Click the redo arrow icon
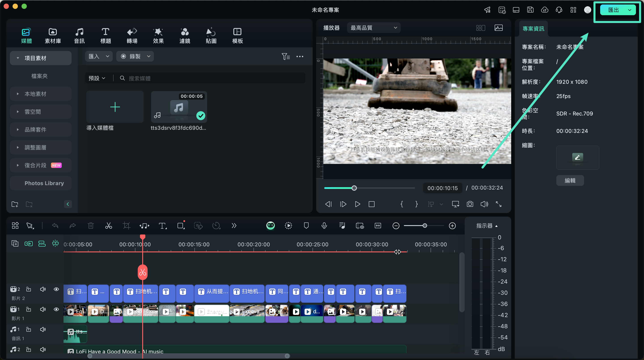Image resolution: width=644 pixels, height=360 pixels. pos(73,226)
